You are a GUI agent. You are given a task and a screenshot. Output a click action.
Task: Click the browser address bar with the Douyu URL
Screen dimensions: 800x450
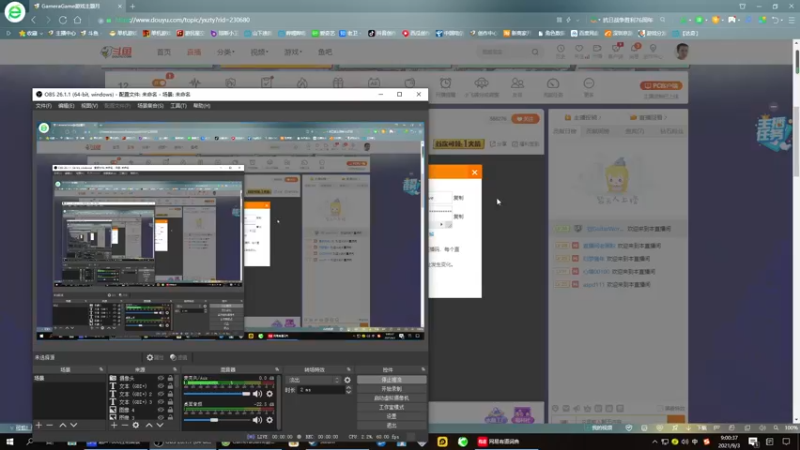point(327,20)
